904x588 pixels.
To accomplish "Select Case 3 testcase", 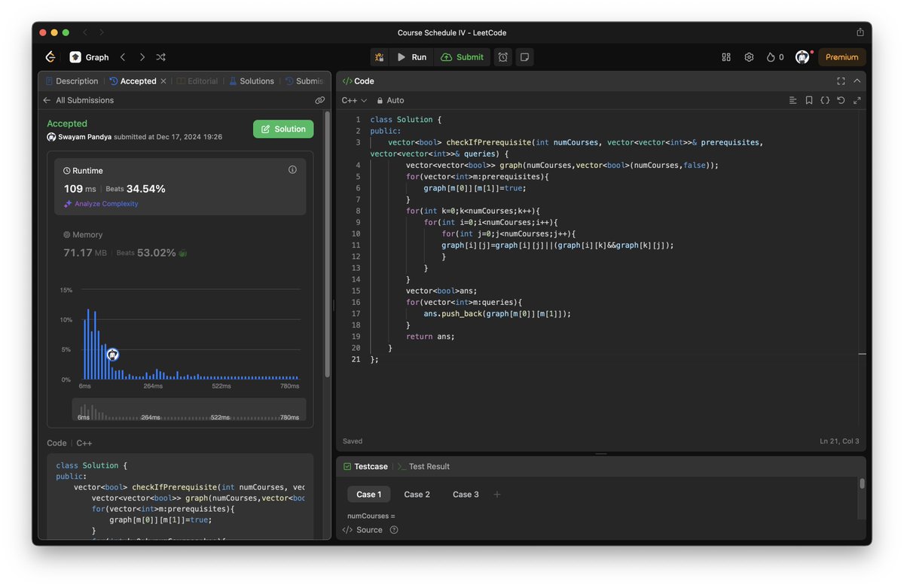I will 466,495.
